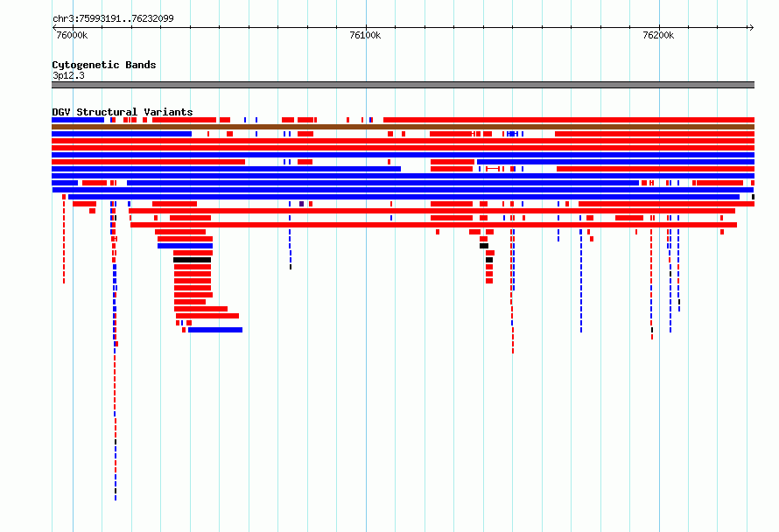Click the right arrowhead of the ruler
779x532 pixels.
click(752, 28)
